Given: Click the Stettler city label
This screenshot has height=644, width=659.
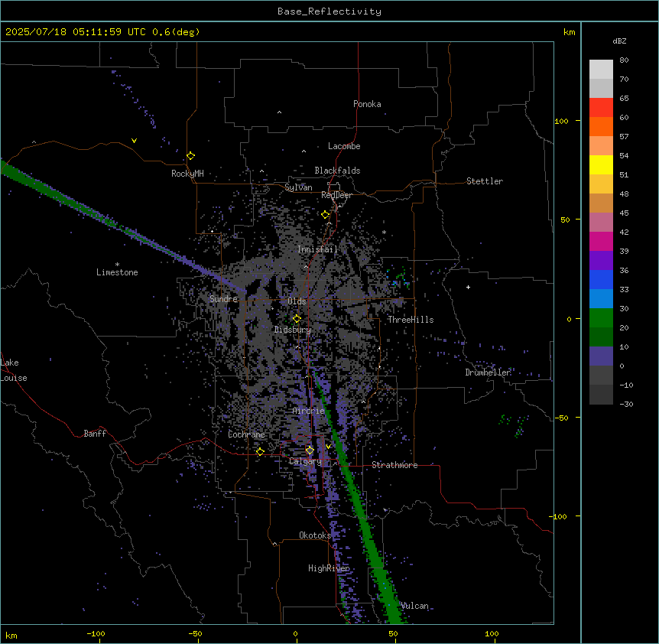Looking at the screenshot, I should (485, 181).
